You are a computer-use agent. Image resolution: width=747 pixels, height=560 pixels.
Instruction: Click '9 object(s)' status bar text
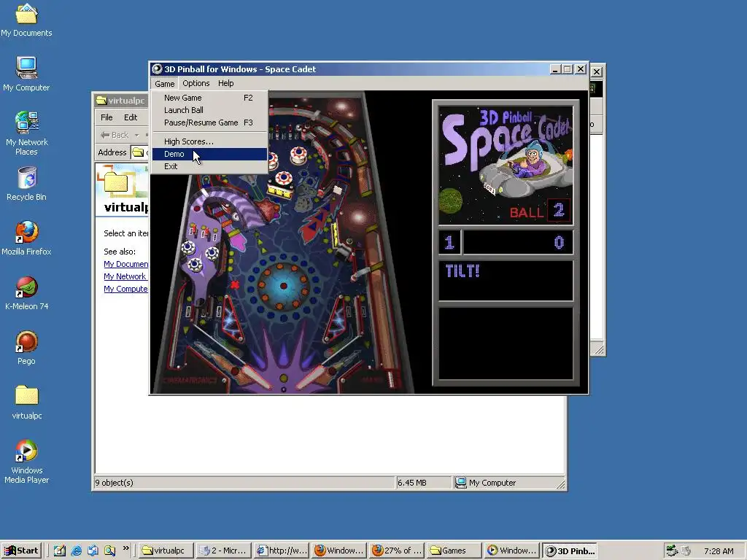114,483
